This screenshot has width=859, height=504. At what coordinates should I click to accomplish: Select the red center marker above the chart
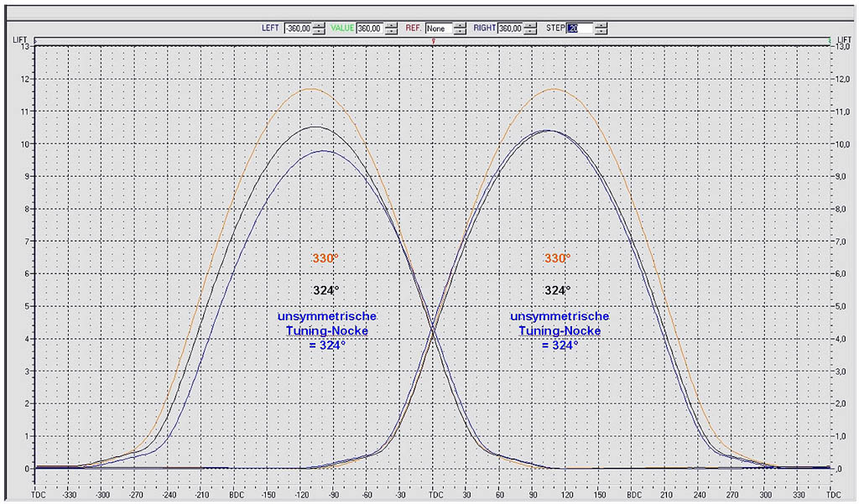[433, 41]
